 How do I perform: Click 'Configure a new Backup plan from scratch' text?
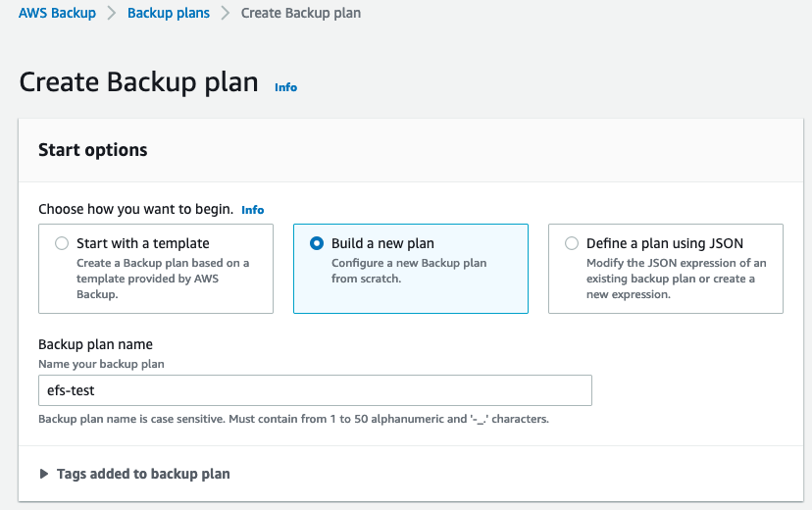click(x=408, y=270)
